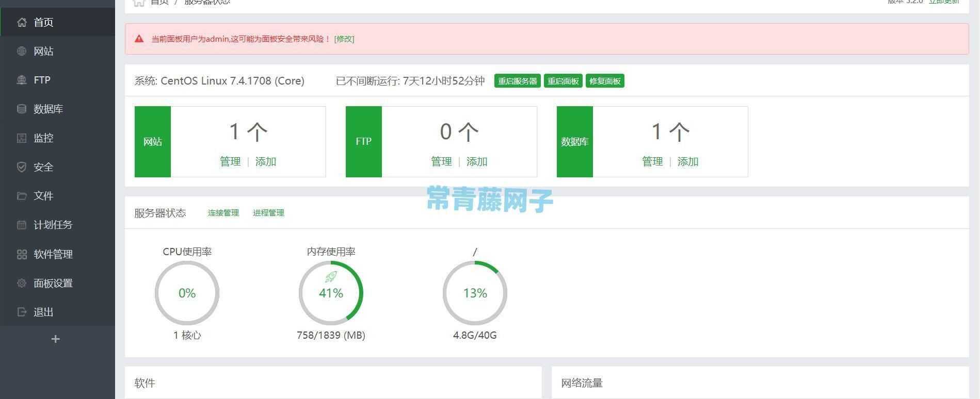Click the monitoring icon beside 监控

point(22,138)
